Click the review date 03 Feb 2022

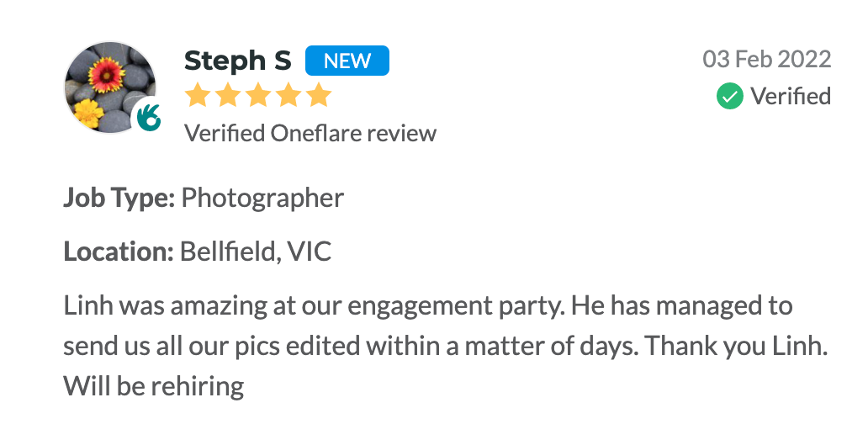pyautogui.click(x=766, y=60)
